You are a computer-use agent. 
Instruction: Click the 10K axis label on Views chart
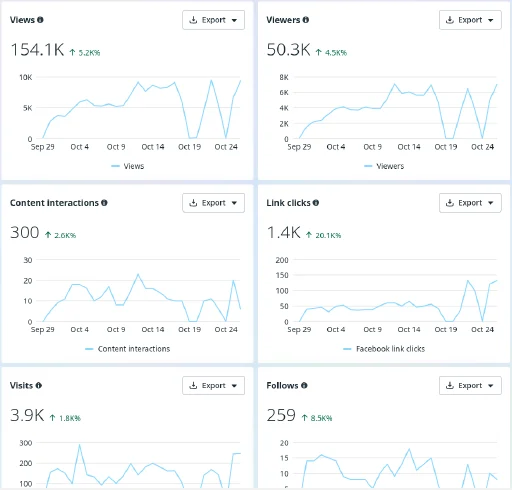point(26,77)
